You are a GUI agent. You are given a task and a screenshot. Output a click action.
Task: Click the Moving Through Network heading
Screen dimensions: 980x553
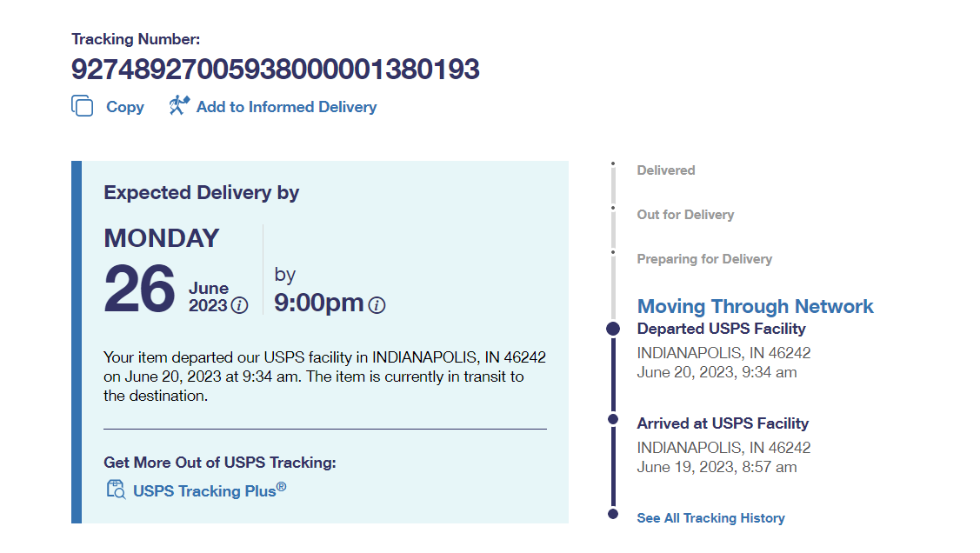pyautogui.click(x=755, y=306)
